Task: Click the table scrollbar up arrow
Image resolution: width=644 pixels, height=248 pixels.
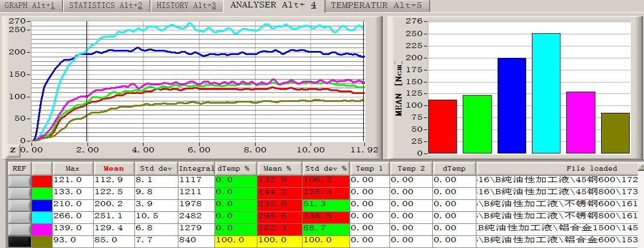Action: (641, 166)
